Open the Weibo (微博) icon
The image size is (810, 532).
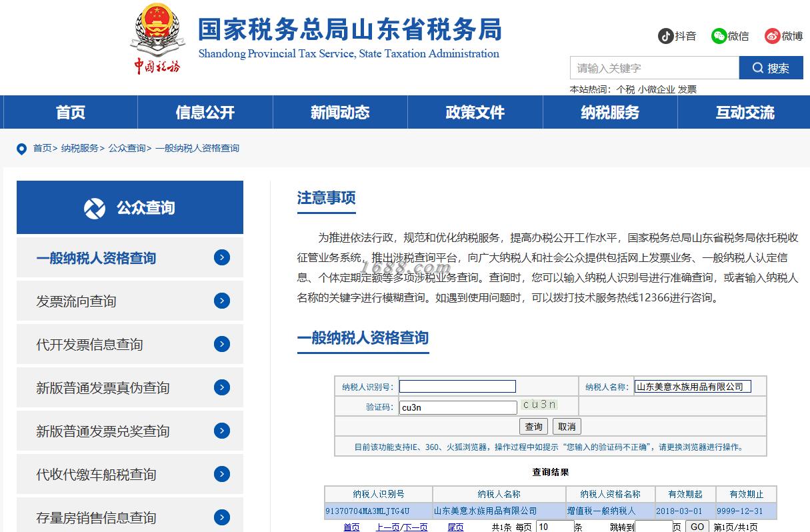[x=773, y=36]
